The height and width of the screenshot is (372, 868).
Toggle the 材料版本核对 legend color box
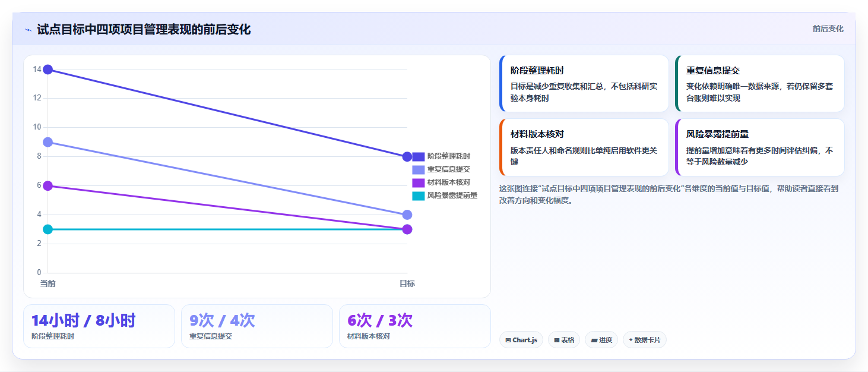pos(418,182)
